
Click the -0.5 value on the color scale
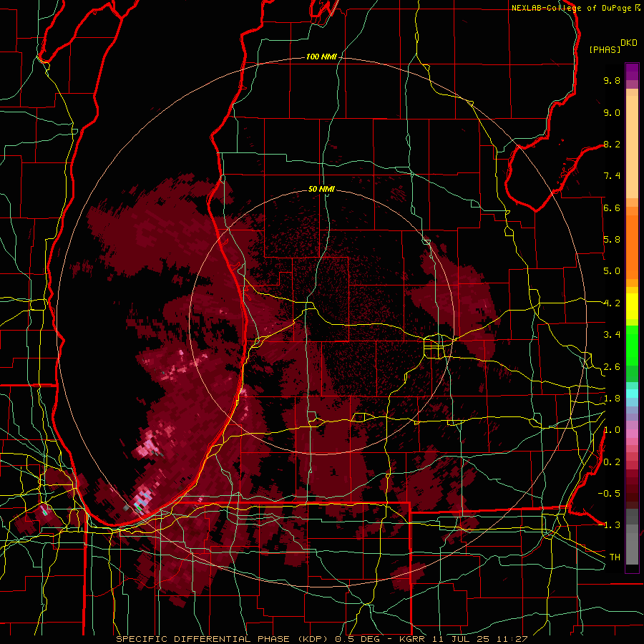point(609,494)
